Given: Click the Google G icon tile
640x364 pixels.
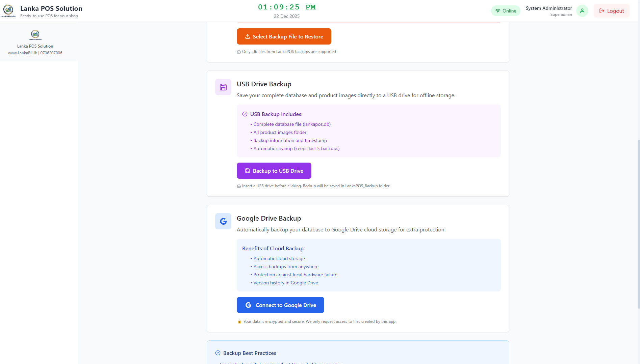Looking at the screenshot, I should pyautogui.click(x=223, y=221).
